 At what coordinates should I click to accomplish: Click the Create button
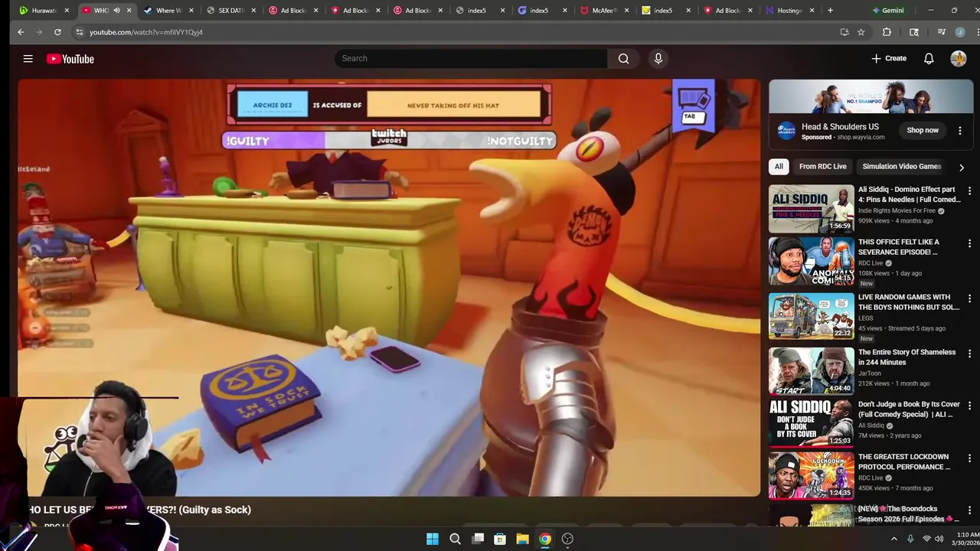click(x=888, y=58)
